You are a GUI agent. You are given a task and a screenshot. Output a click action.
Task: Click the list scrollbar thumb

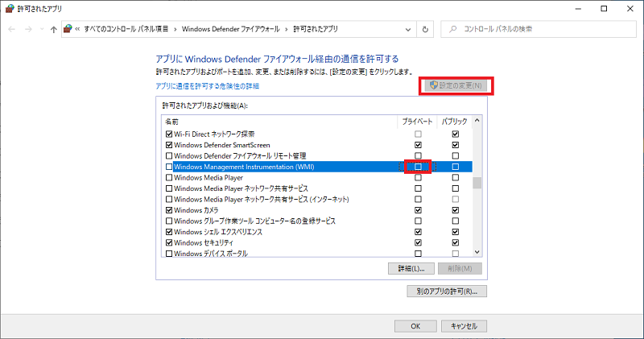pos(477,183)
